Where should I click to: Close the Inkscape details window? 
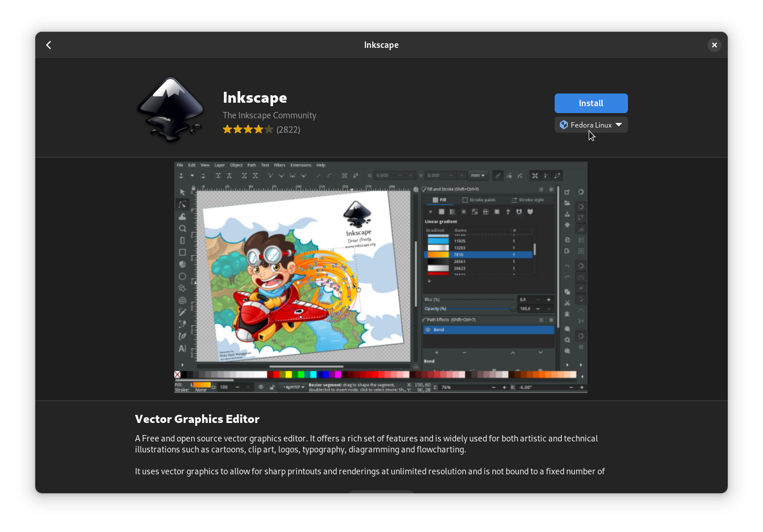714,45
